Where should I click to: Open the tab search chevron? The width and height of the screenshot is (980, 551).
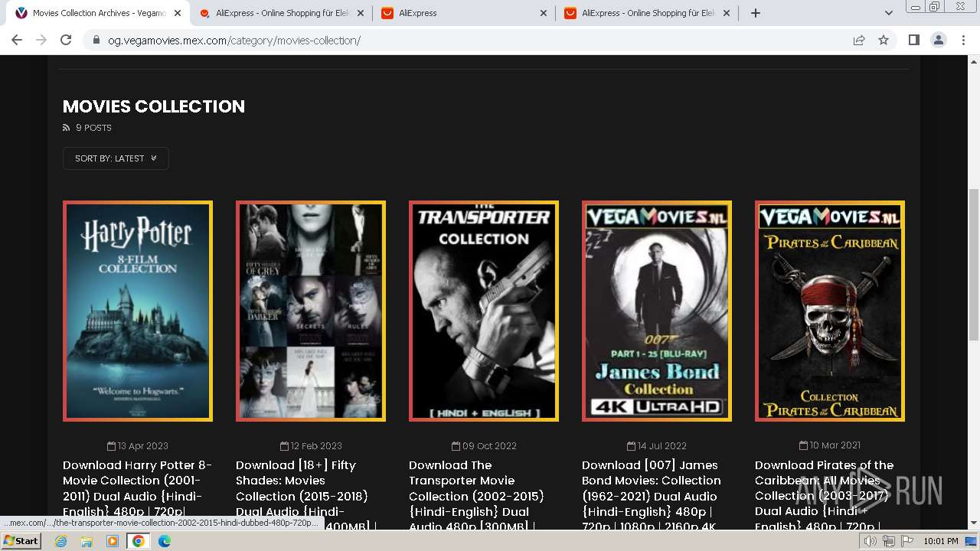click(x=888, y=13)
